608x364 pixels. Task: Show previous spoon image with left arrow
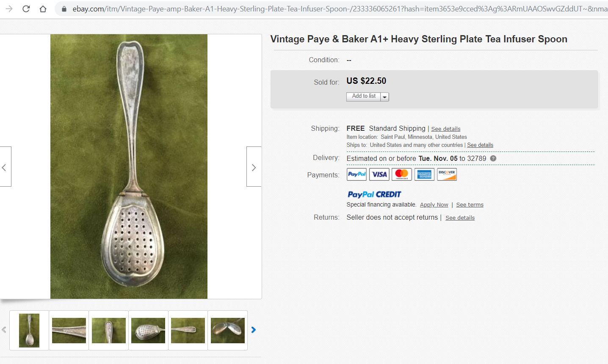[5, 167]
